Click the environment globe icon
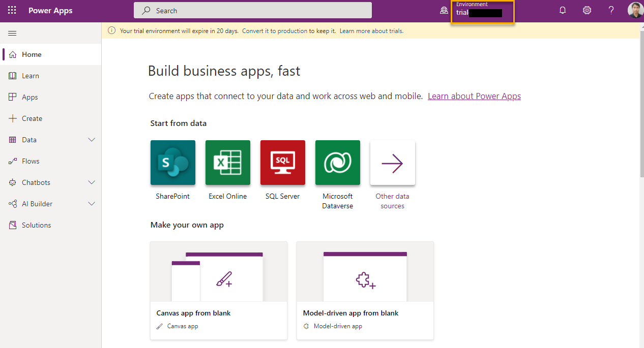This screenshot has height=348, width=644. [444, 11]
